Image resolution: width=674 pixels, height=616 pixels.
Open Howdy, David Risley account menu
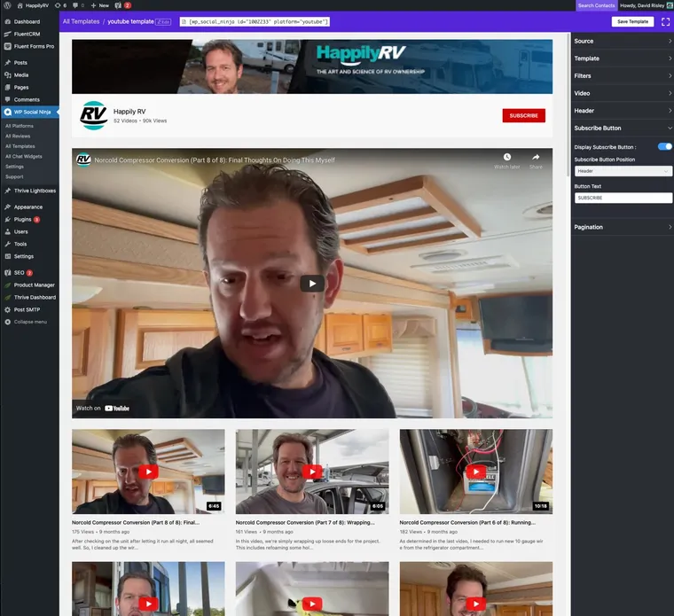pos(646,5)
